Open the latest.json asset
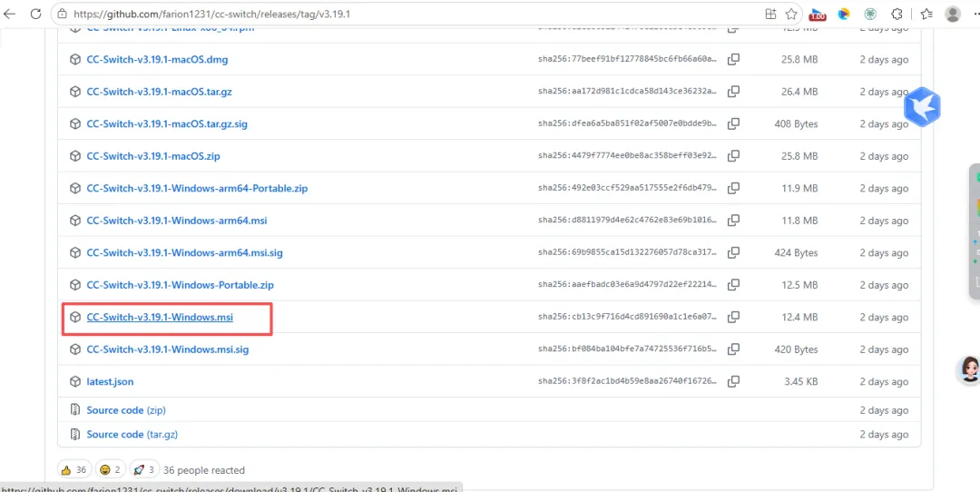980x492 pixels. click(110, 381)
